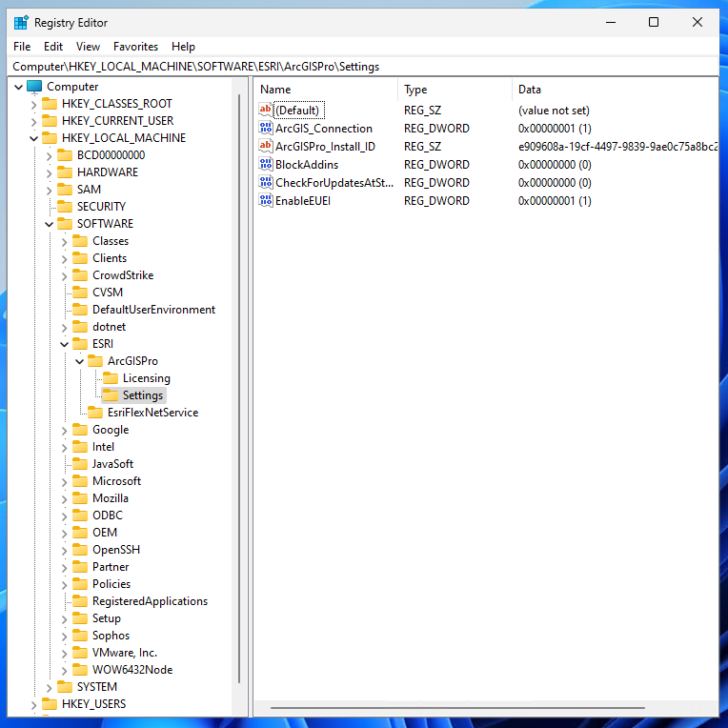Viewport: 728px width, 728px height.
Task: Collapse the ESRI key
Action: click(x=65, y=345)
